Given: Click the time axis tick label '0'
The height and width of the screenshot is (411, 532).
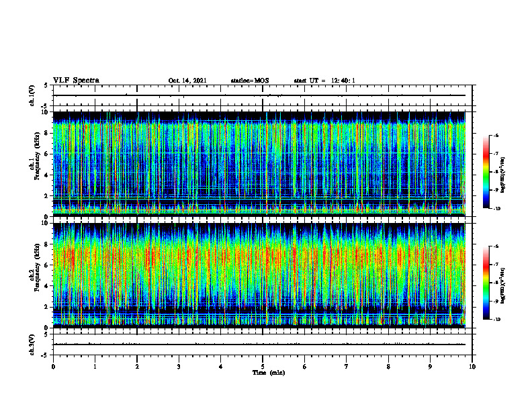Looking at the screenshot, I should [x=53, y=367].
